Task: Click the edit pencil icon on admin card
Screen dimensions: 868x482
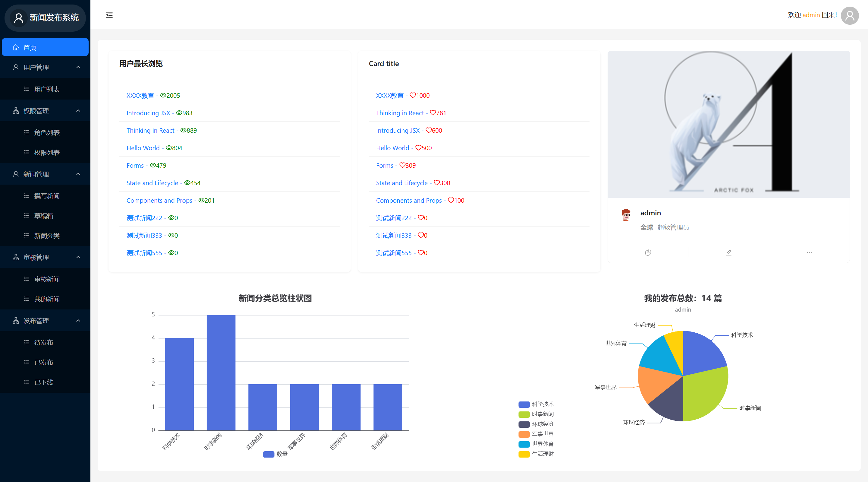Action: 728,253
